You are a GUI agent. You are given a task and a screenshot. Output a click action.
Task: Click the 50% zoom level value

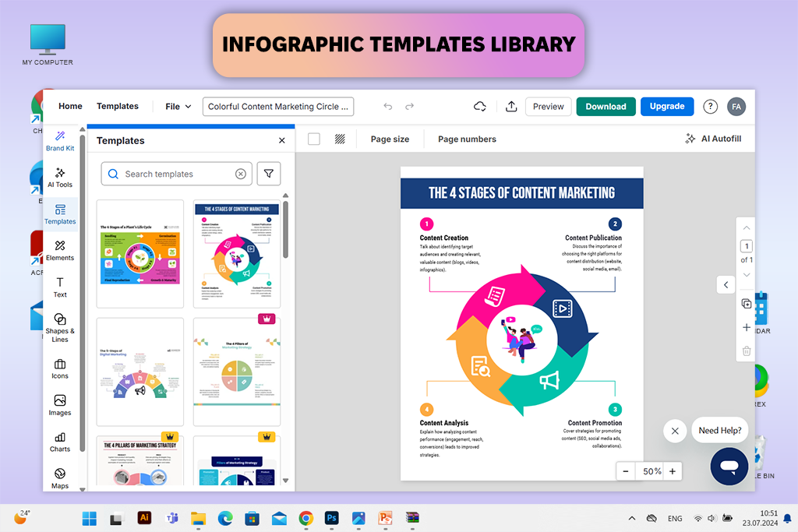[x=651, y=471]
